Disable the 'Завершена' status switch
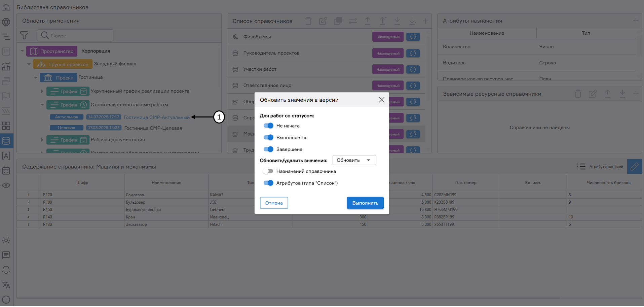 tap(268, 149)
